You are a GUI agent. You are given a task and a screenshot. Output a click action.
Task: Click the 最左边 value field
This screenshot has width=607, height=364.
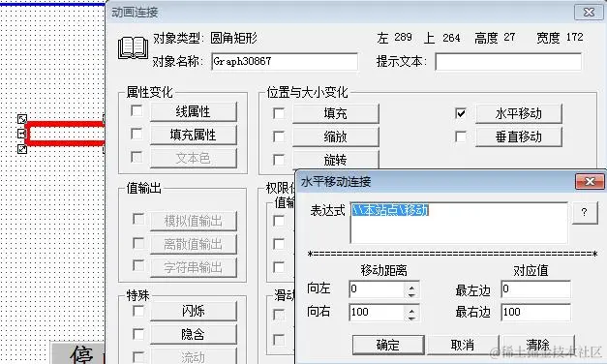coord(535,289)
